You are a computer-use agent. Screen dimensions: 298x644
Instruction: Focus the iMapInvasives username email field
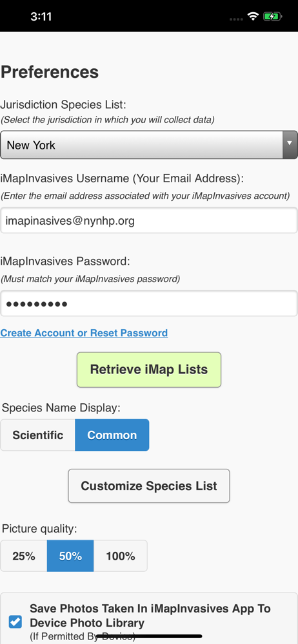point(149,220)
